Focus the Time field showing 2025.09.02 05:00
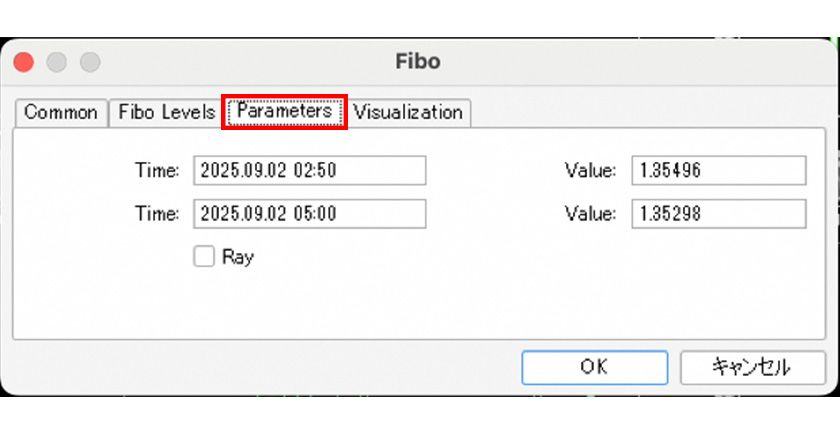This screenshot has height=436, width=840. click(x=309, y=214)
